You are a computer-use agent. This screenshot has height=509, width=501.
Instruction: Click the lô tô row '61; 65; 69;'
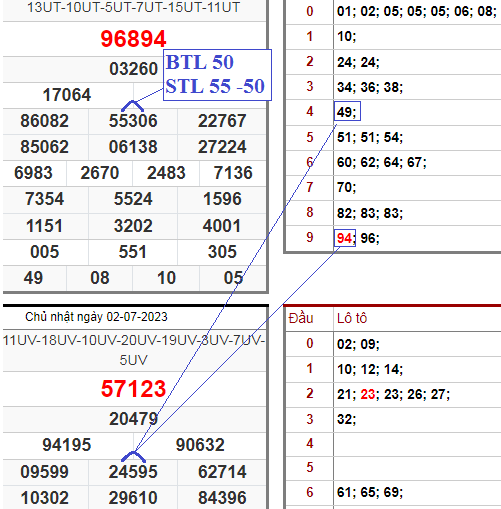click(x=370, y=492)
